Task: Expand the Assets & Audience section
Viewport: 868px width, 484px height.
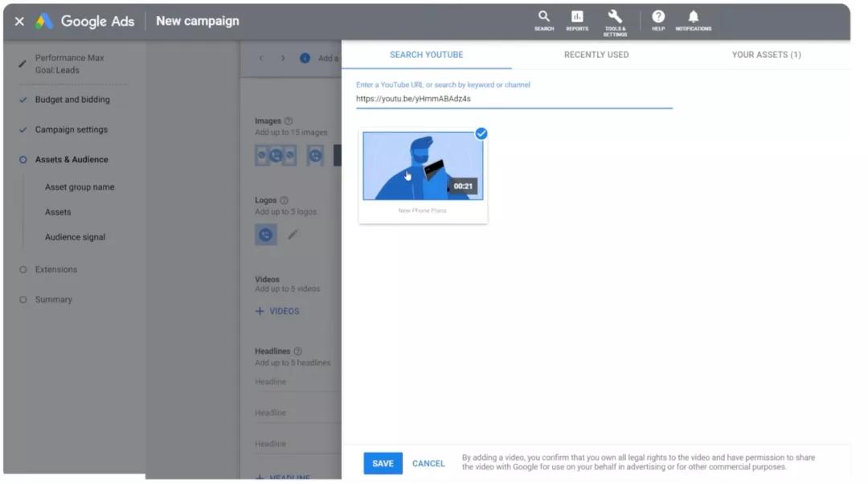Action: 72,159
